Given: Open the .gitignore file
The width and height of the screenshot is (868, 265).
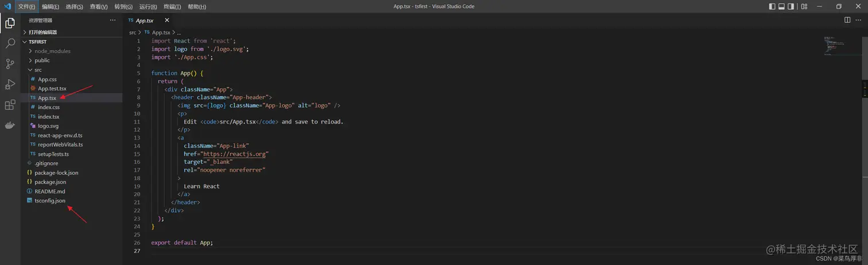Looking at the screenshot, I should coord(72,163).
